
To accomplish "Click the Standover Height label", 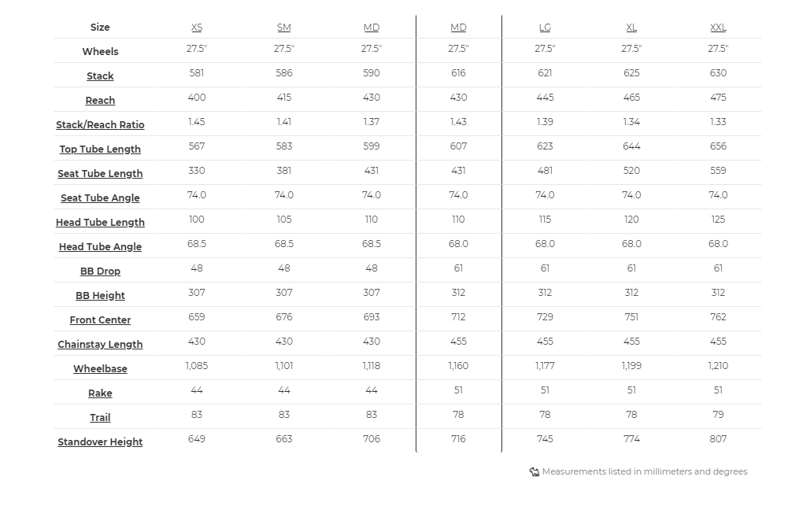I will 100,442.
